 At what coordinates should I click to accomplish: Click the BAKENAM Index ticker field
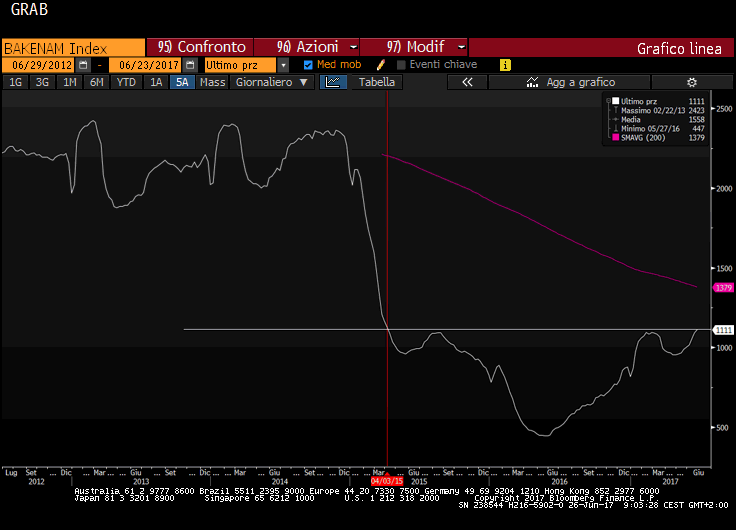tap(74, 48)
